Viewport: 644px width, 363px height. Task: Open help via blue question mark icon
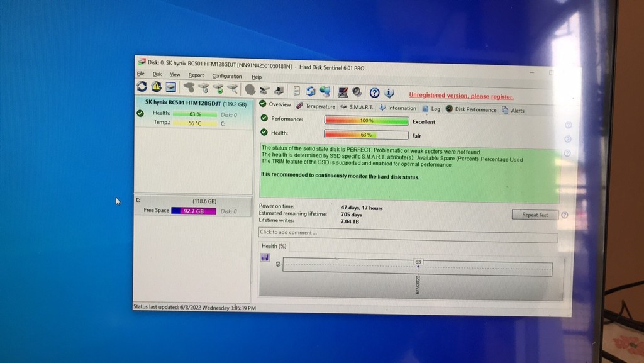374,92
